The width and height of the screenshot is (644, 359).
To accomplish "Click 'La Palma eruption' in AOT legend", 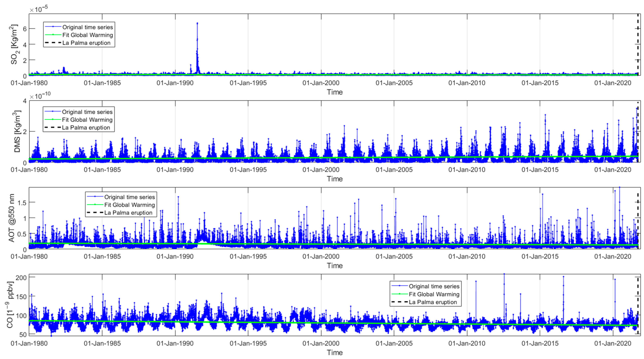I will 128,213.
